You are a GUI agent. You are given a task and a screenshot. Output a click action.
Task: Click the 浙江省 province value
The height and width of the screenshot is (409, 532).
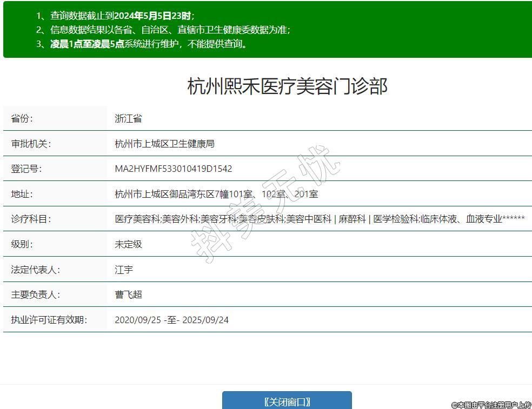click(128, 119)
